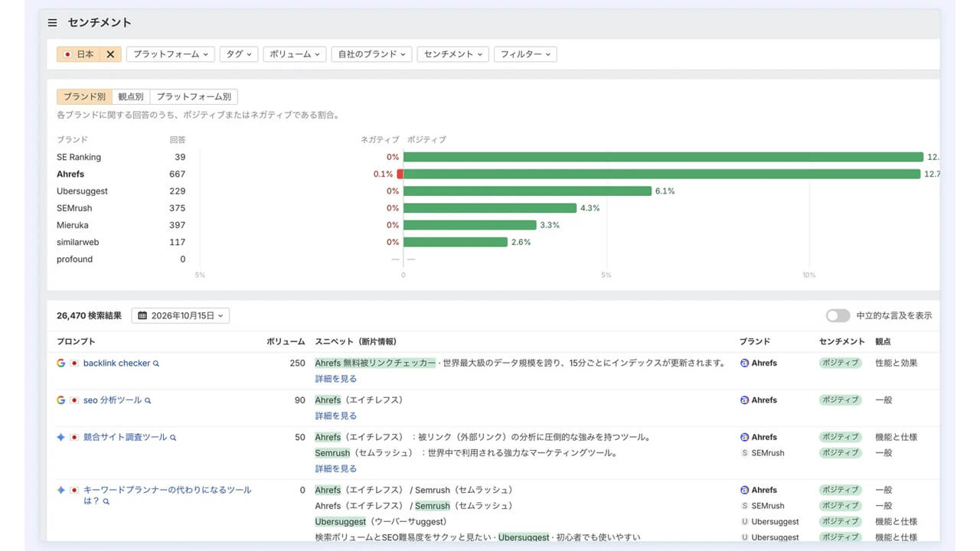Switch to the 観点別 tab
980x551 pixels.
pyautogui.click(x=131, y=97)
